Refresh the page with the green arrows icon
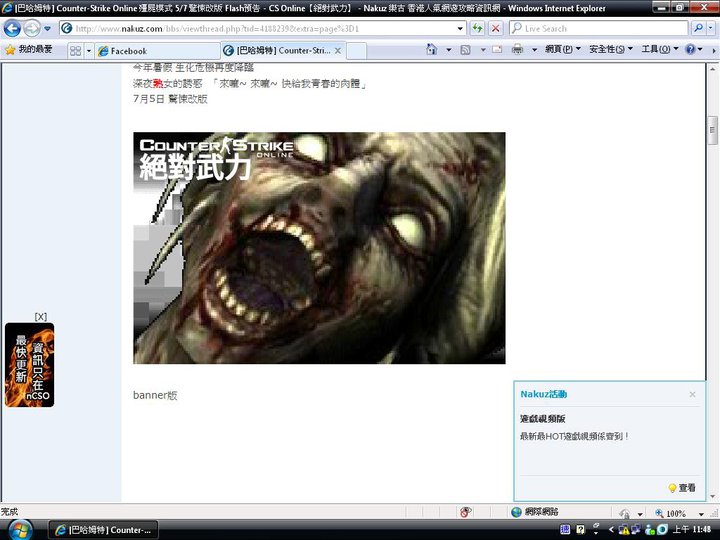 pos(477,28)
